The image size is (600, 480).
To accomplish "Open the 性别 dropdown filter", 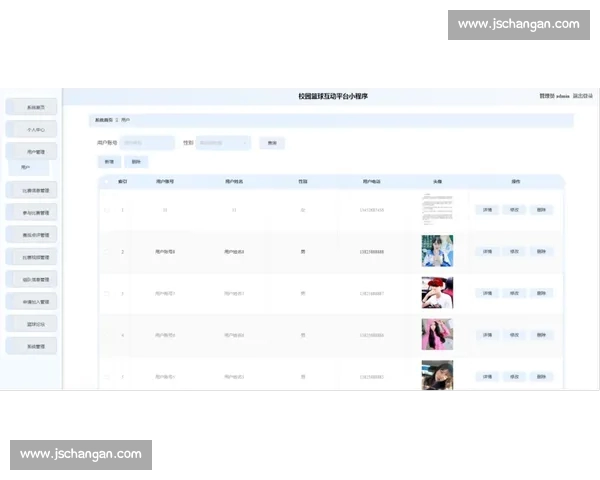I will click(x=222, y=143).
